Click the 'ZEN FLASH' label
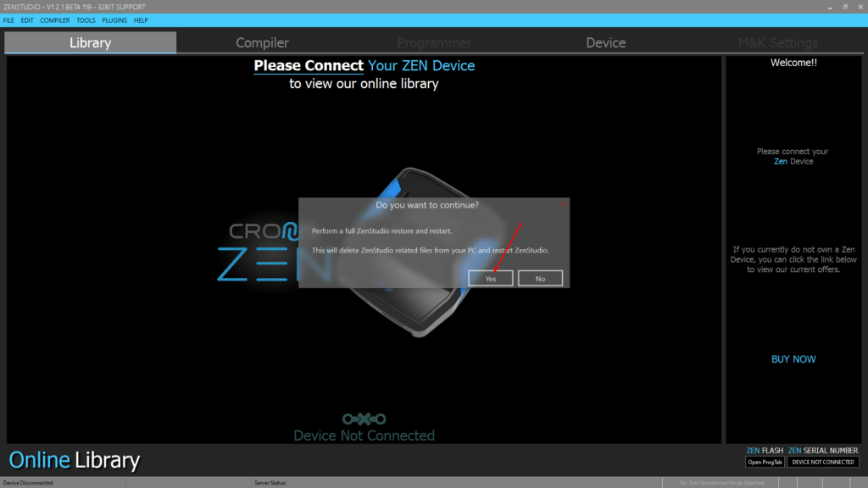Image resolution: width=868 pixels, height=488 pixels. click(x=765, y=451)
